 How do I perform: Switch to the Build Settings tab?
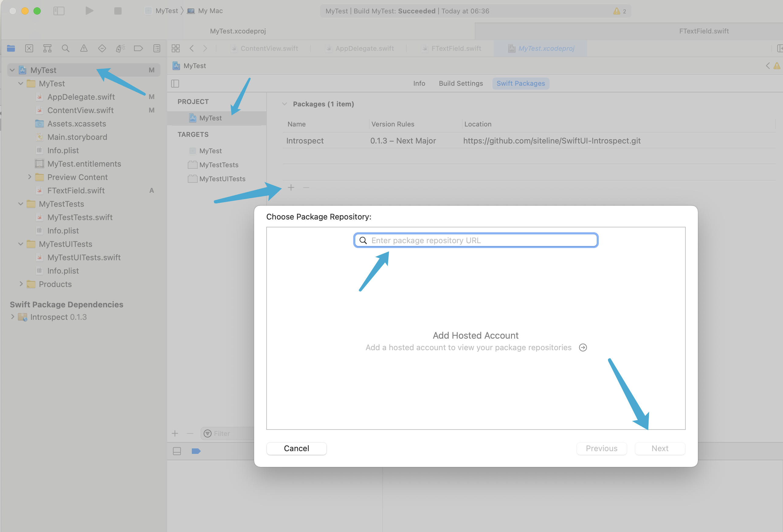point(460,84)
